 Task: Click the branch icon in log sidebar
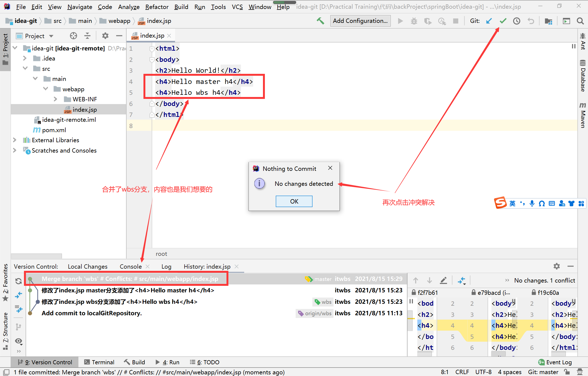click(19, 326)
